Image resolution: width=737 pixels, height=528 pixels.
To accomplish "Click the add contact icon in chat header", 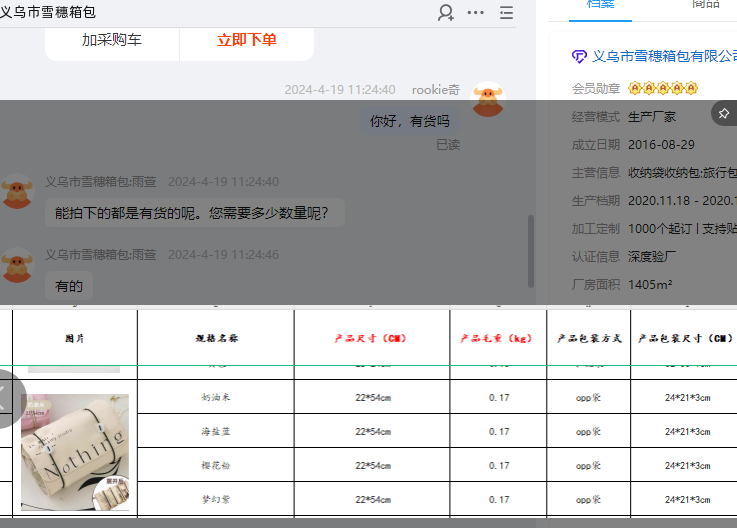I will point(446,13).
